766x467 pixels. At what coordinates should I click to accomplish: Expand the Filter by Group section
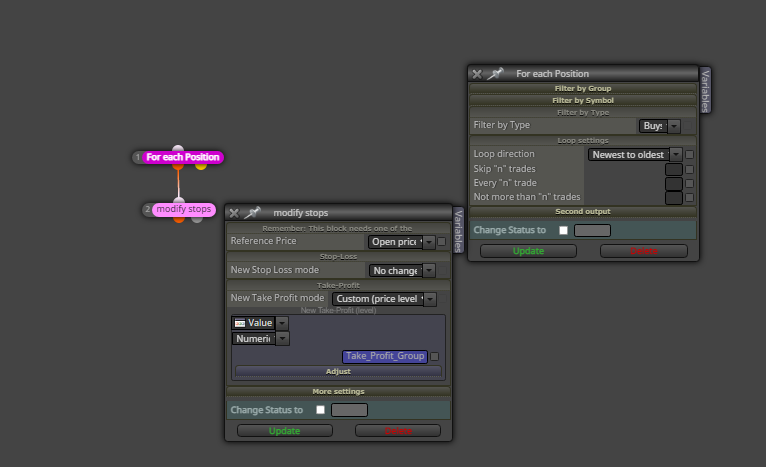click(x=583, y=88)
